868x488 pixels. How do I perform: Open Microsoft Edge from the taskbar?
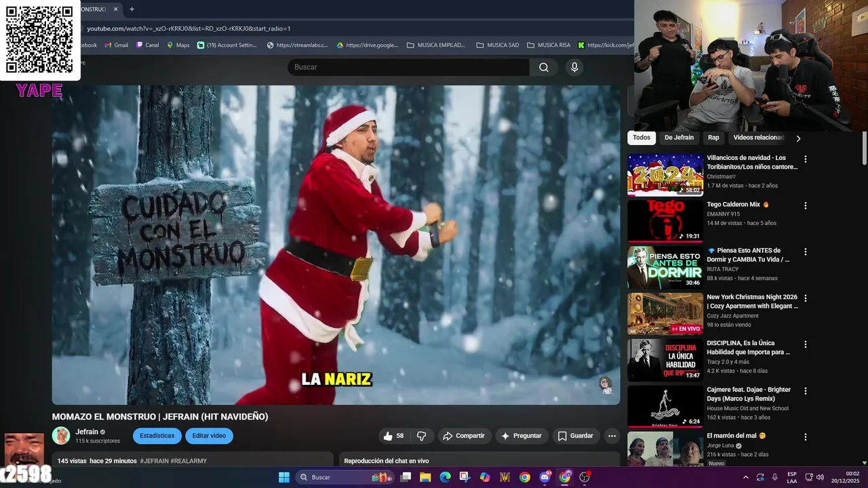[445, 477]
